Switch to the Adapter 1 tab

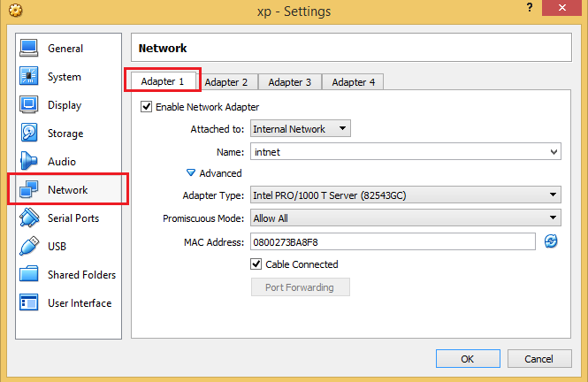click(163, 81)
